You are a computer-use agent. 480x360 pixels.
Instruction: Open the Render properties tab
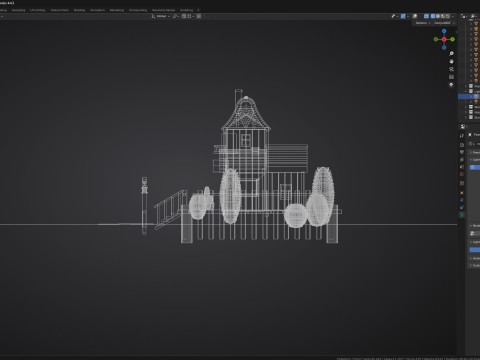tap(462, 145)
